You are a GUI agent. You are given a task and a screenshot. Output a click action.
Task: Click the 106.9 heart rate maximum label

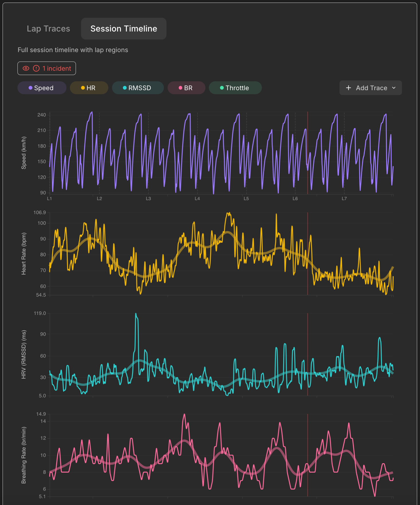pos(40,212)
